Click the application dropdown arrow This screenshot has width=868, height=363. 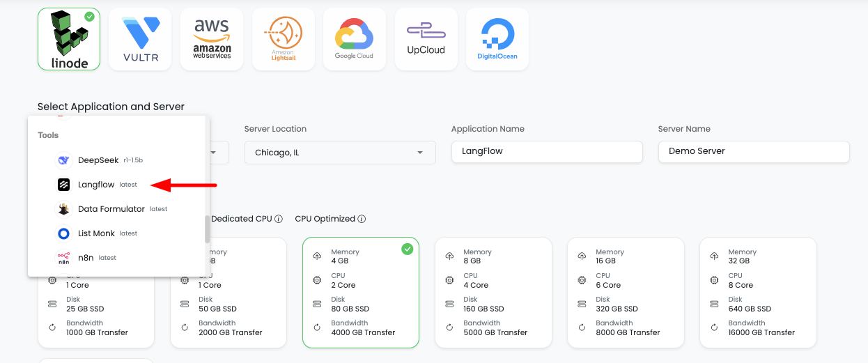coord(215,153)
